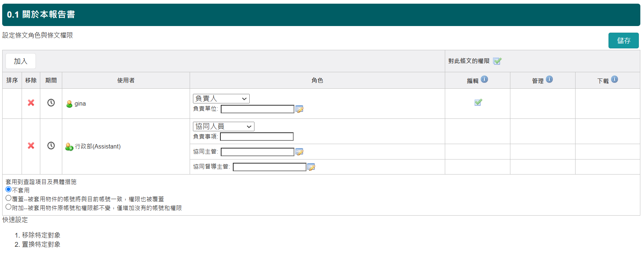Remove the 行政部(Assistant) row

[x=31, y=146]
